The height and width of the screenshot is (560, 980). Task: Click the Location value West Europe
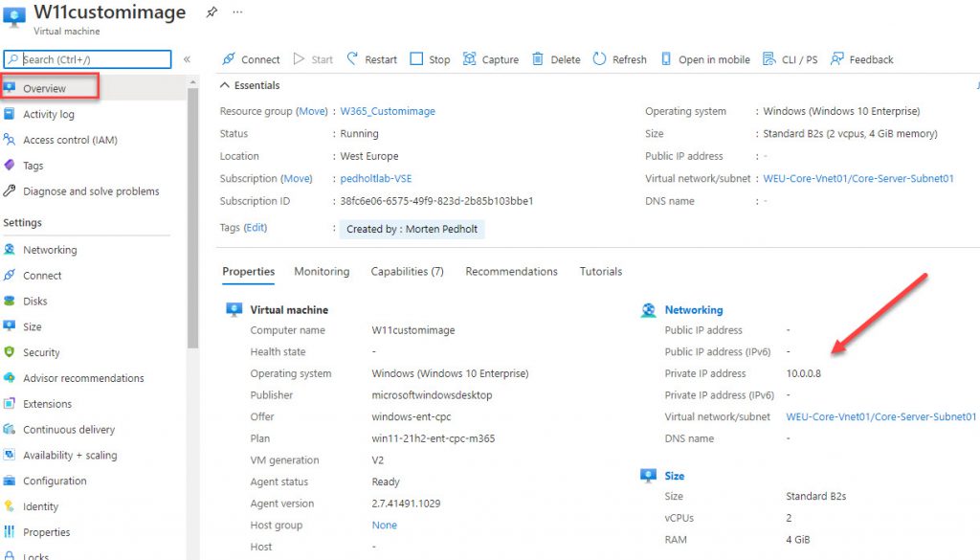point(368,156)
